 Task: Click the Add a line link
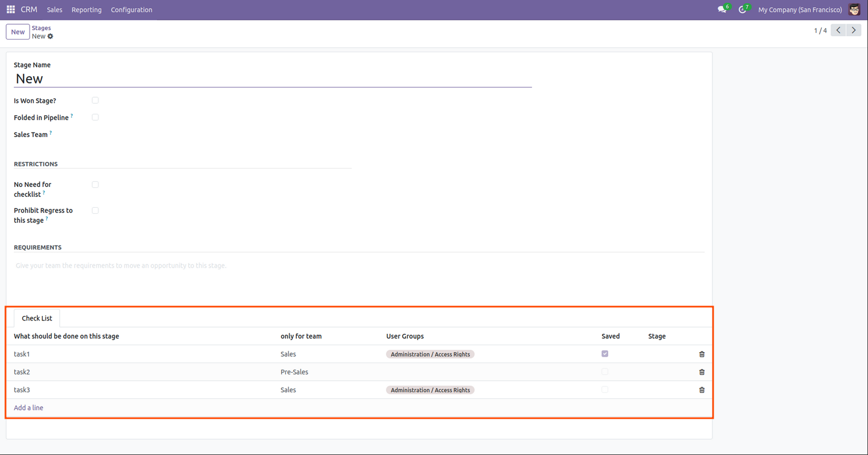click(29, 408)
